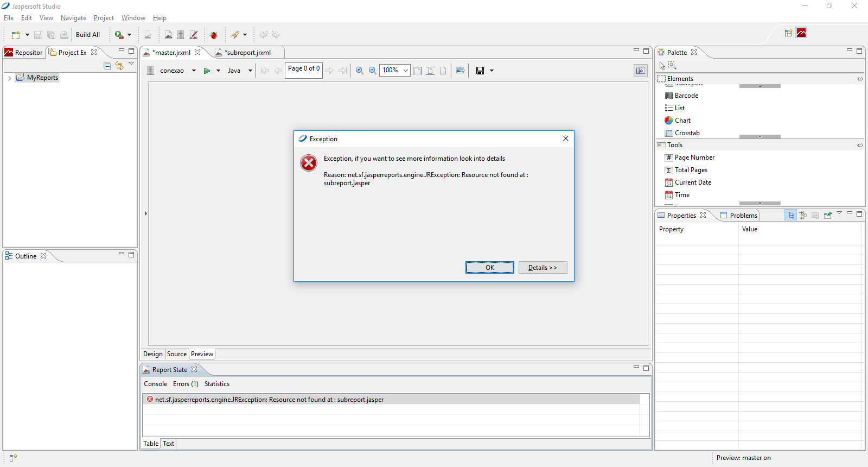Click the Run external tools icon
868x467 pixels.
(119, 35)
